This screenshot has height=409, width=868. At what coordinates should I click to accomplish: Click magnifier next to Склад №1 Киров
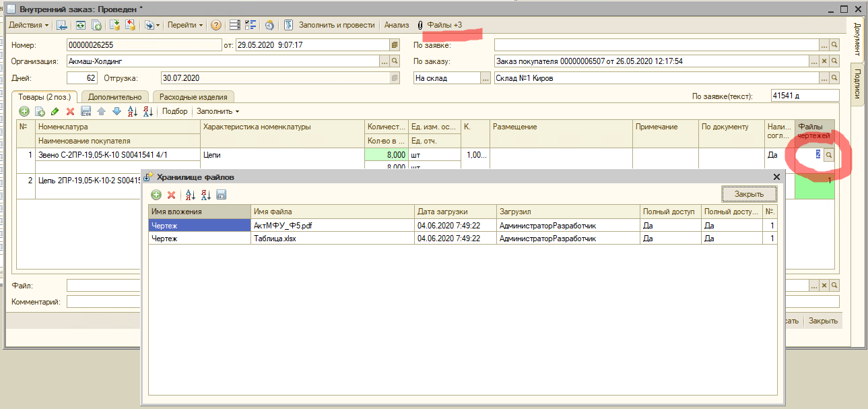pos(834,77)
